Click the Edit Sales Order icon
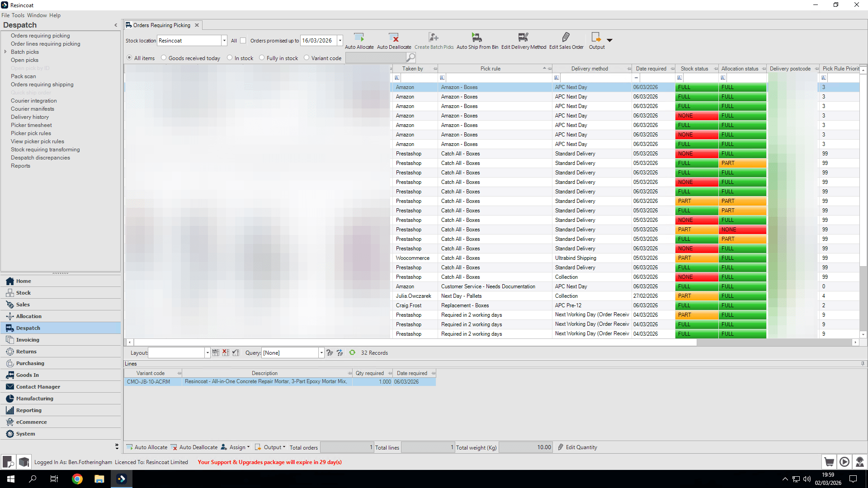The height and width of the screenshot is (488, 868). [566, 37]
